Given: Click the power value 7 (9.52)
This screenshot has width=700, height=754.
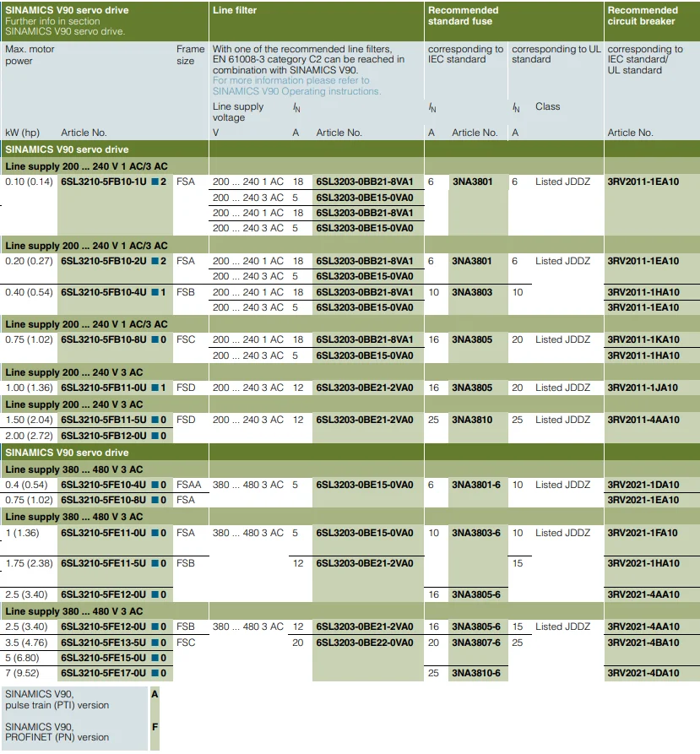Looking at the screenshot, I should pyautogui.click(x=22, y=673).
